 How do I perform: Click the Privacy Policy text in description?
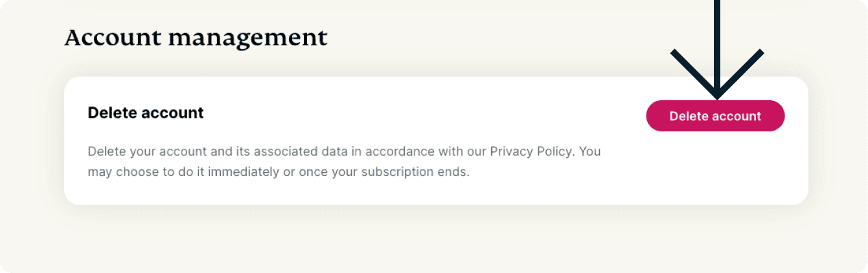pyautogui.click(x=531, y=152)
